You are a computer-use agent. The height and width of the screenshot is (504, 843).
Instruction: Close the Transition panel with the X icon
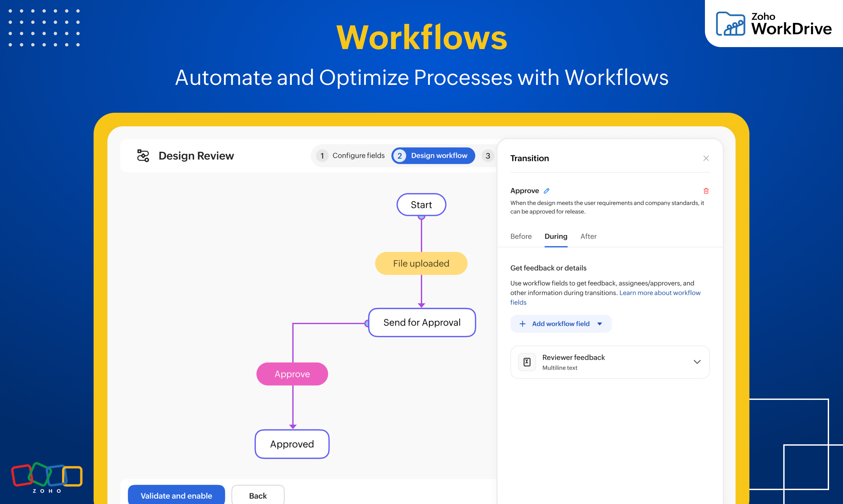point(706,158)
